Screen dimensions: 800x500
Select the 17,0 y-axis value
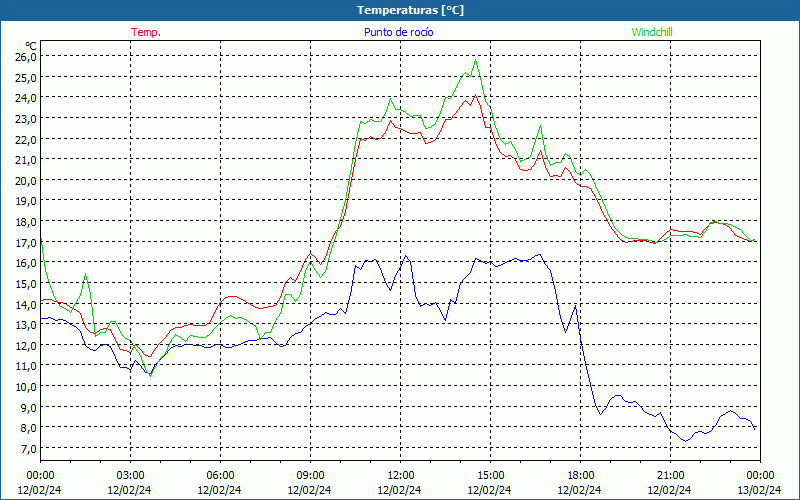point(25,242)
